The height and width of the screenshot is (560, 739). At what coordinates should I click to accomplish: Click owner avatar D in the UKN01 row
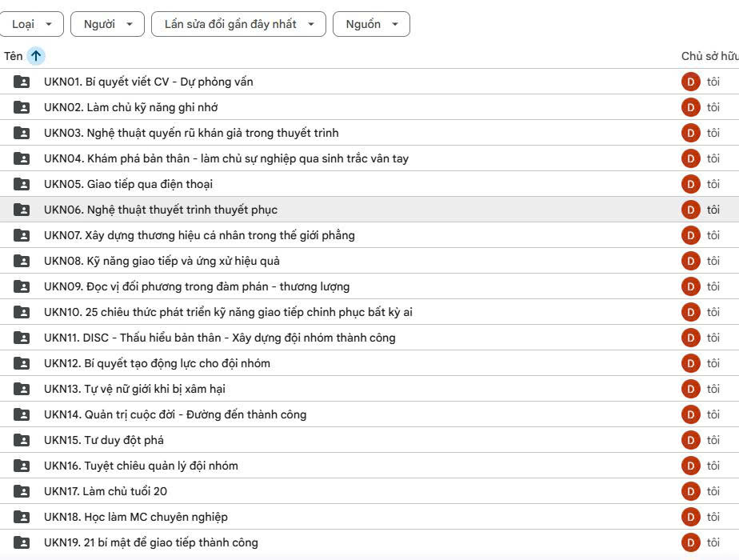[x=690, y=82]
